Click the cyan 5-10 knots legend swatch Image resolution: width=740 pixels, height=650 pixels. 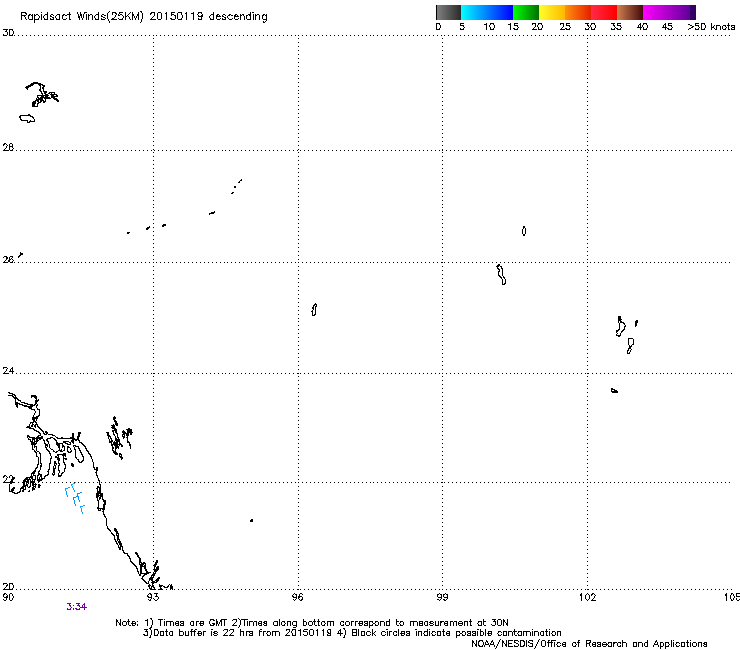tap(474, 12)
